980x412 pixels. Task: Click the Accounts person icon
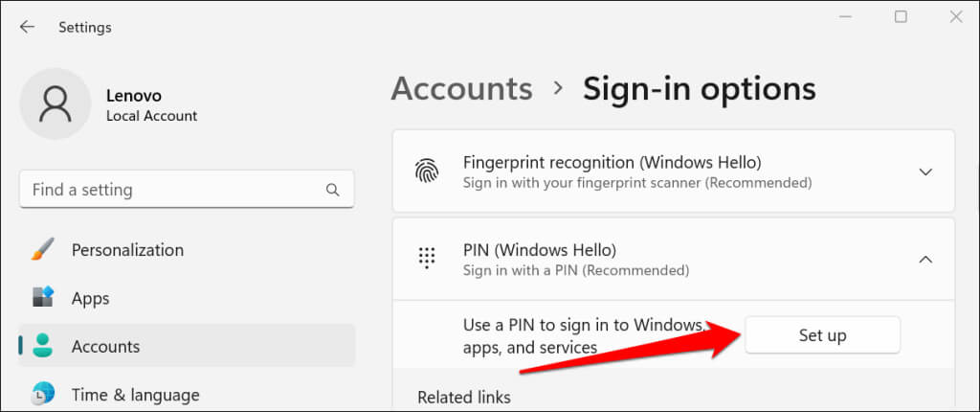[43, 346]
